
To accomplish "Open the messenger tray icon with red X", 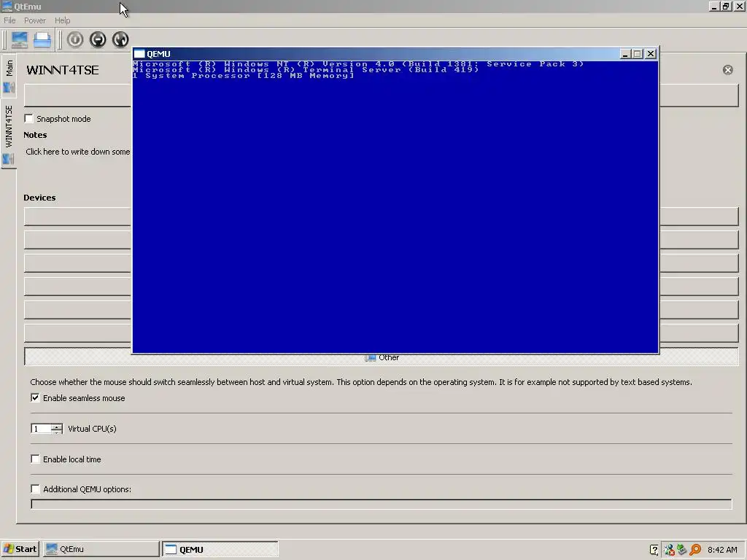I will coord(669,550).
